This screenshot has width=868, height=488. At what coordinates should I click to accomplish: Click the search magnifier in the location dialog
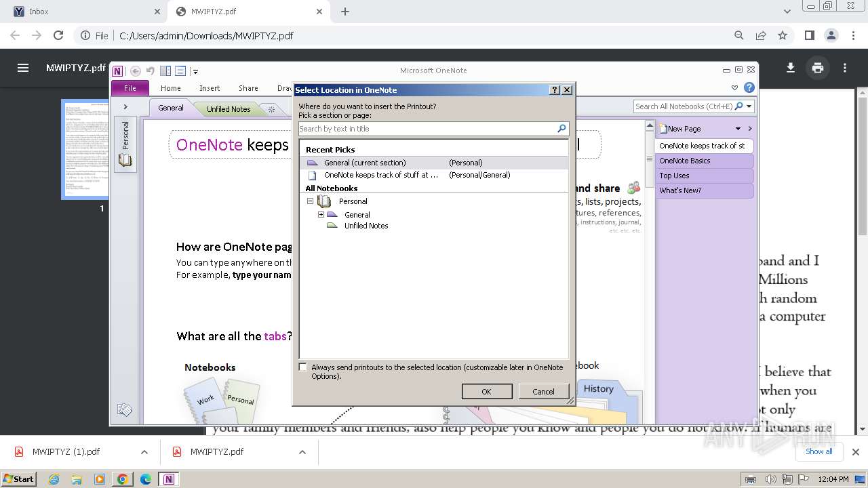tap(561, 128)
